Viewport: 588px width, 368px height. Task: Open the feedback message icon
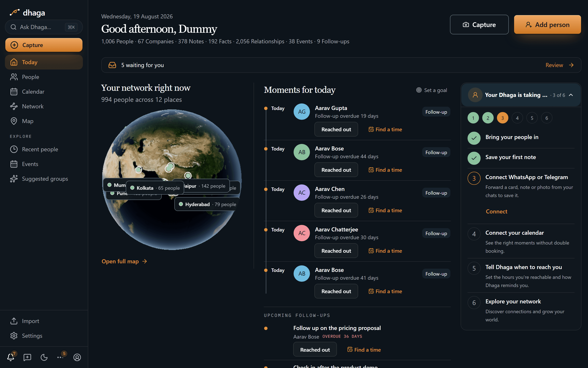click(x=27, y=357)
